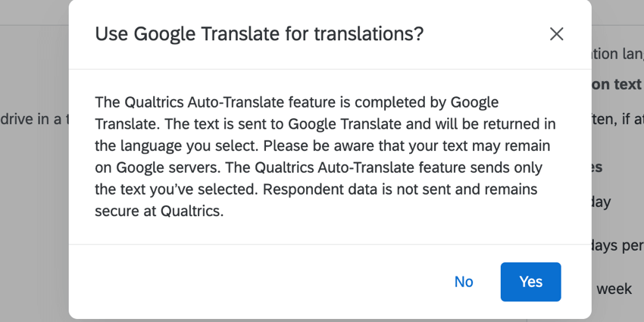The image size is (644, 322).
Task: Close the Google Translate dialog with X
Action: pos(557,34)
